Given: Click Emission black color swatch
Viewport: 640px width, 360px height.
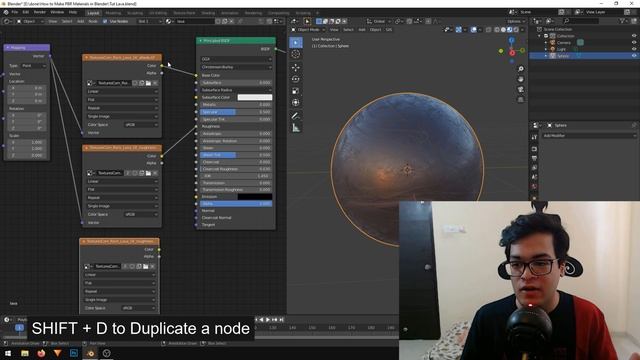Looking at the screenshot, I should pyautogui.click(x=255, y=197).
